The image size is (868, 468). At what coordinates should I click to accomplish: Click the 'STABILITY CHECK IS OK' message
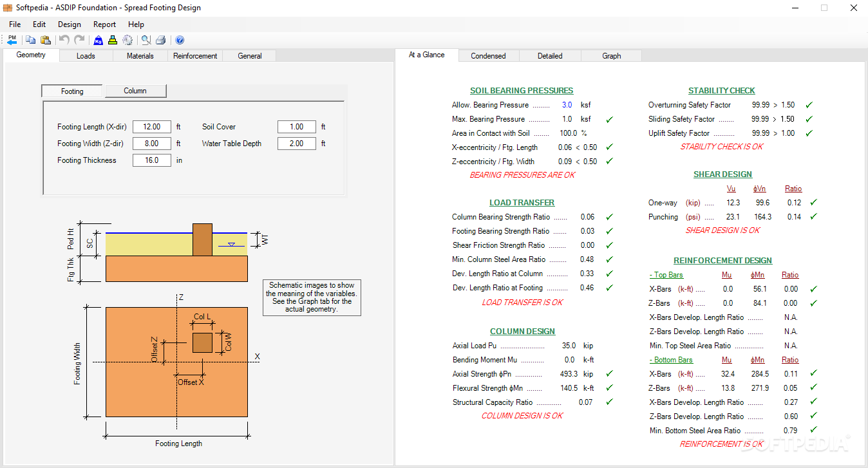(x=722, y=147)
